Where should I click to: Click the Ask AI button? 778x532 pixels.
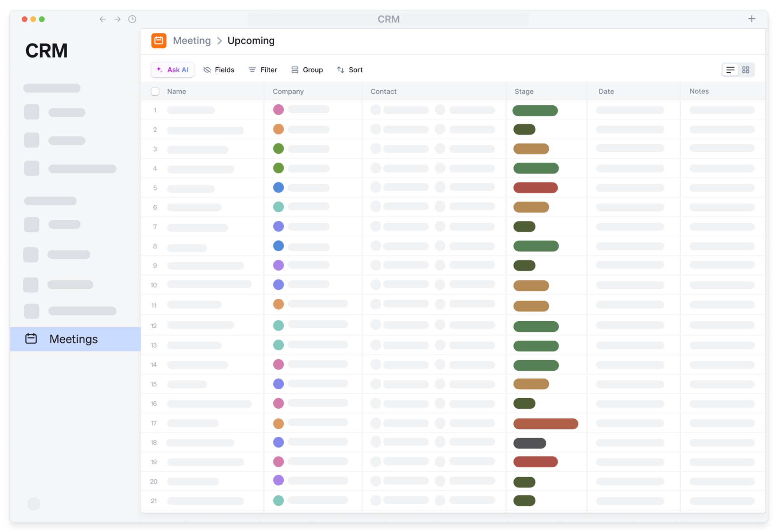173,70
